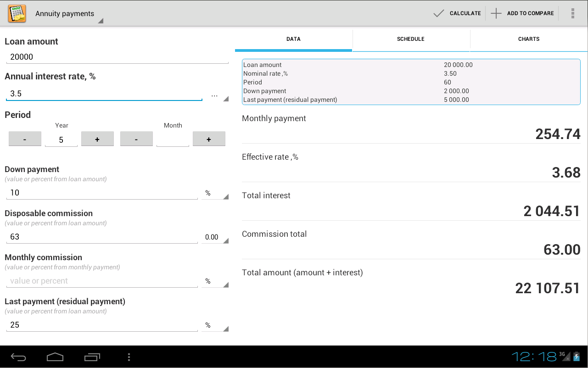Expand the down payment unit dropdown
This screenshot has height=368, width=588.
(x=215, y=194)
